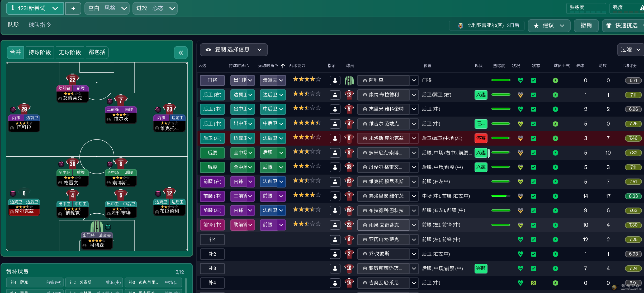Click morale icon in 维吉尔·范戴克 row

point(555,124)
